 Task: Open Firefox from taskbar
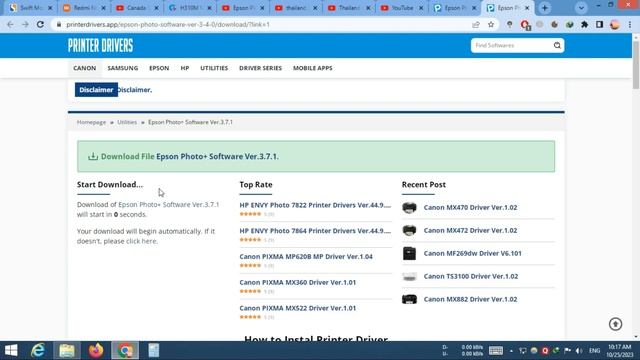click(96, 351)
